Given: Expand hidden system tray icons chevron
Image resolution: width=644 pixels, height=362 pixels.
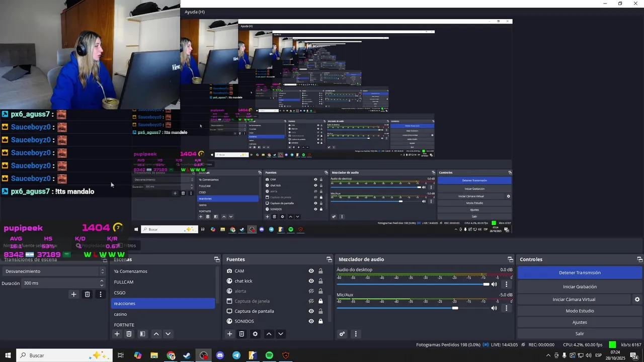Looking at the screenshot, I should [x=548, y=355].
